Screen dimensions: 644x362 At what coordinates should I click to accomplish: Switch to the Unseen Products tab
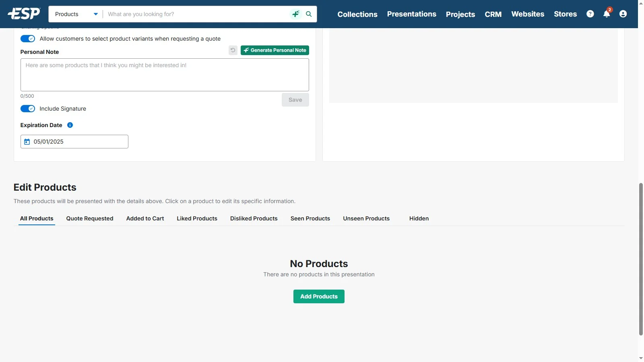point(366,218)
